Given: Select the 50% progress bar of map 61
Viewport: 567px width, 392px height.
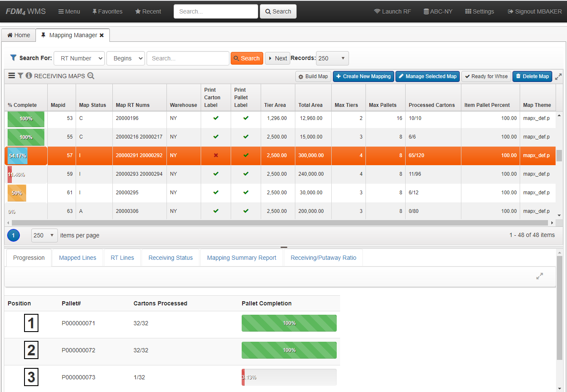Looking at the screenshot, I should (x=17, y=193).
